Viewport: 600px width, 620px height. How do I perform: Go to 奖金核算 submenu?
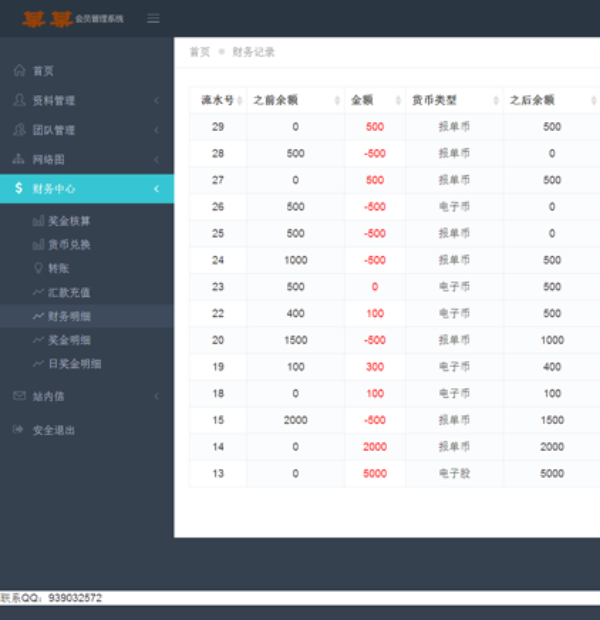[x=87, y=221]
